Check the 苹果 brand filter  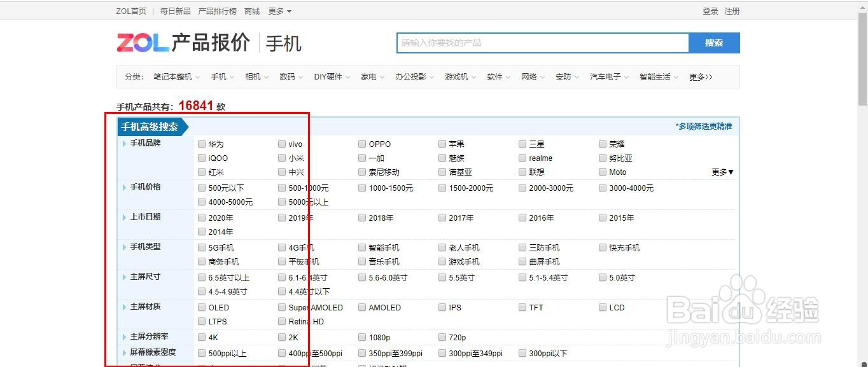click(442, 144)
